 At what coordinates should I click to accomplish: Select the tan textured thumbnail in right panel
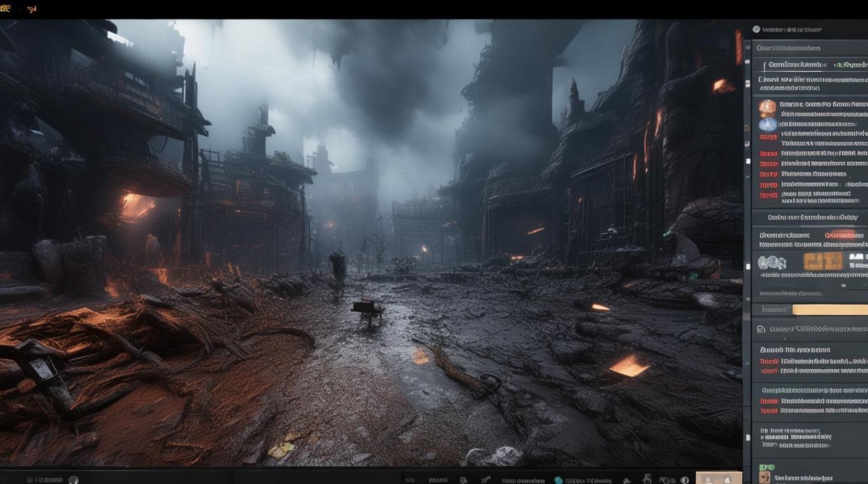tap(823, 261)
